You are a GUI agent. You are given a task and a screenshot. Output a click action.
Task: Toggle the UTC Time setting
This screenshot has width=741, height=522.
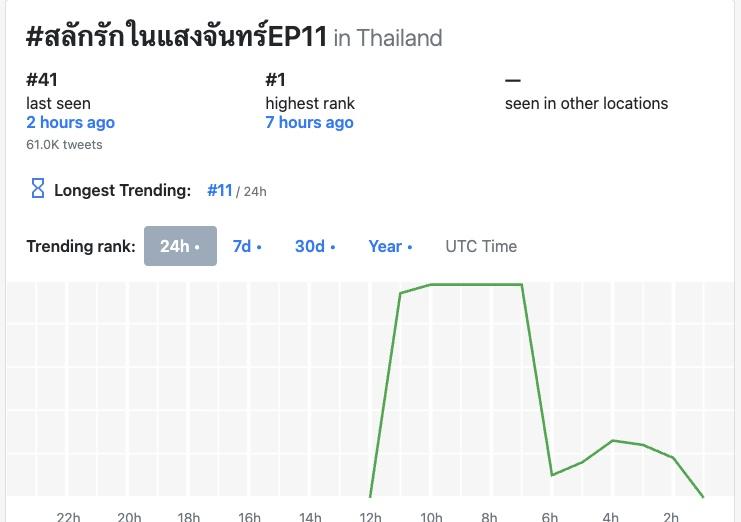481,246
